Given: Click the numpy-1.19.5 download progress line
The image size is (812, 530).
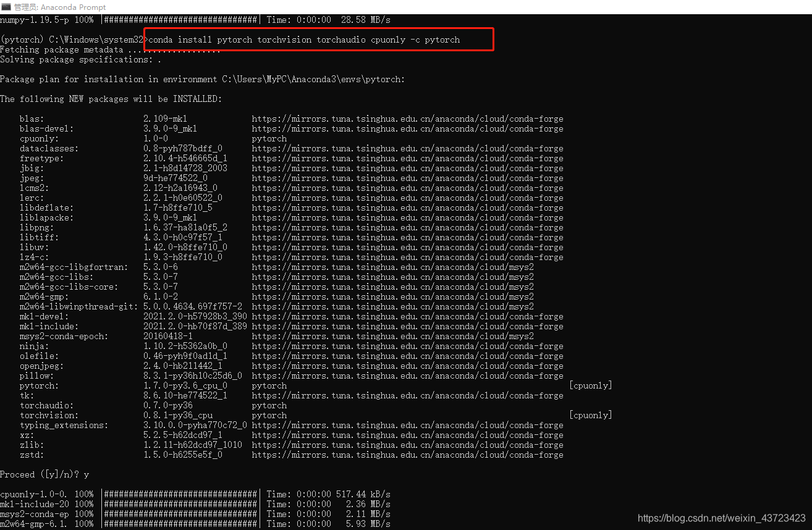Looking at the screenshot, I should click(195, 20).
